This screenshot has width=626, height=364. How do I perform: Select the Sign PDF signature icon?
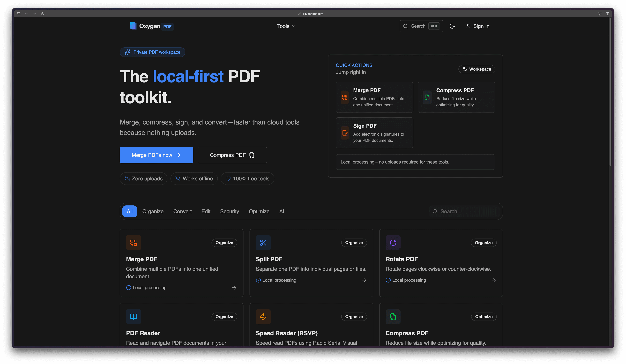[x=345, y=133]
